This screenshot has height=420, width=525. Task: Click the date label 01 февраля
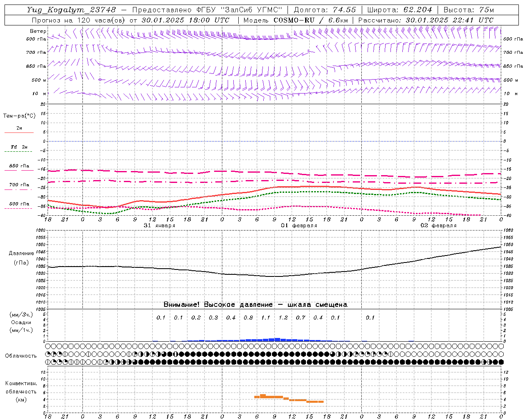(299, 226)
